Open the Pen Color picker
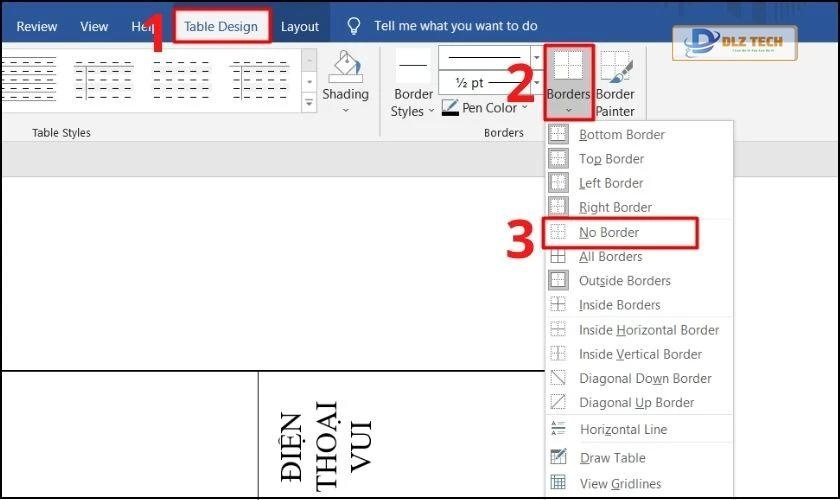Screen dimensions: 840x500 (x=488, y=108)
